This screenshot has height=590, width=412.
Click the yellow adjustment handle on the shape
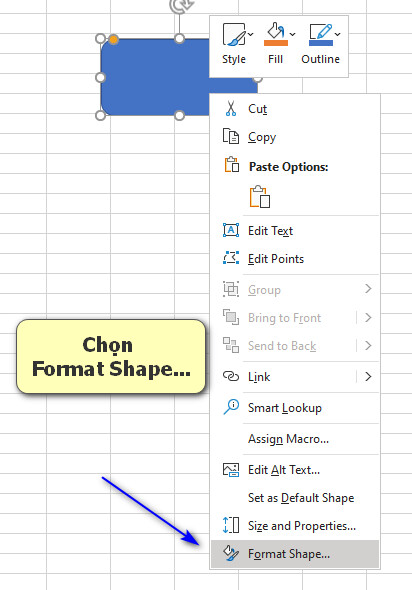[x=113, y=39]
